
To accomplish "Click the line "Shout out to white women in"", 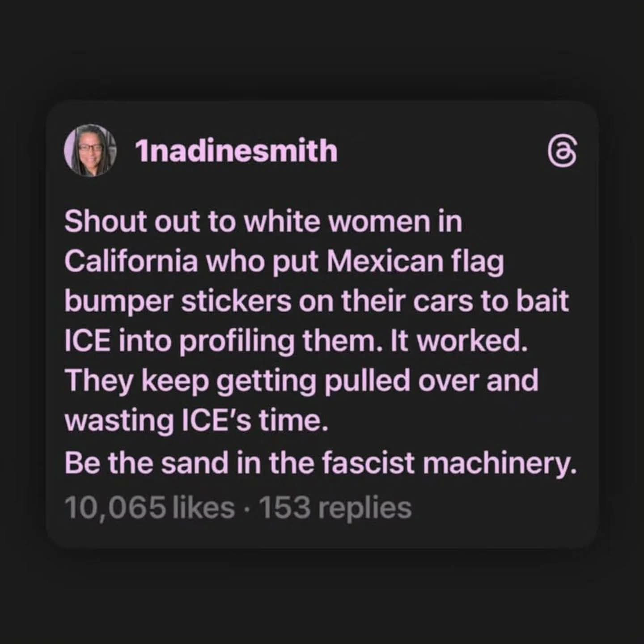I will pyautogui.click(x=263, y=221).
